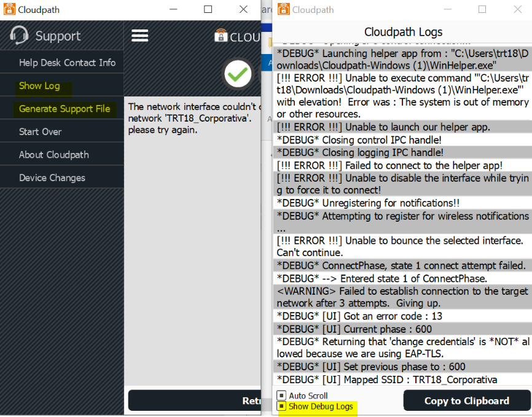The height and width of the screenshot is (417, 532).
Task: Click the Support panel title text
Action: click(x=58, y=36)
